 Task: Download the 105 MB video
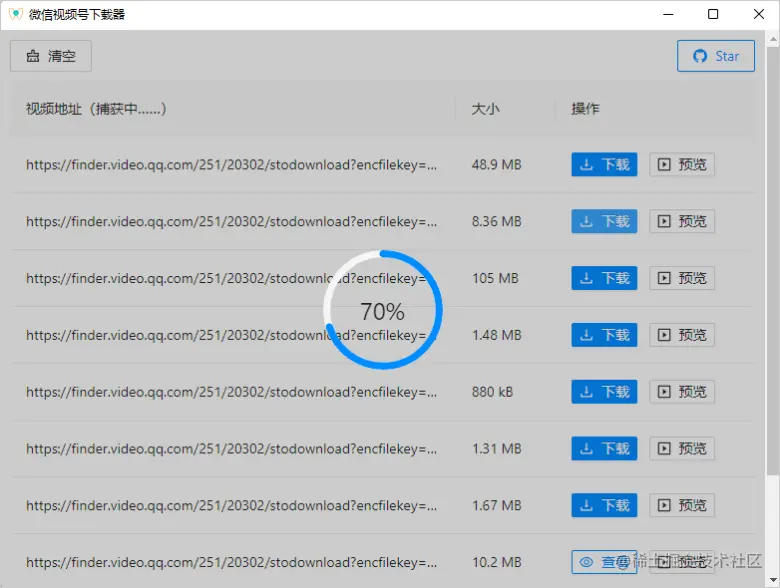click(604, 278)
